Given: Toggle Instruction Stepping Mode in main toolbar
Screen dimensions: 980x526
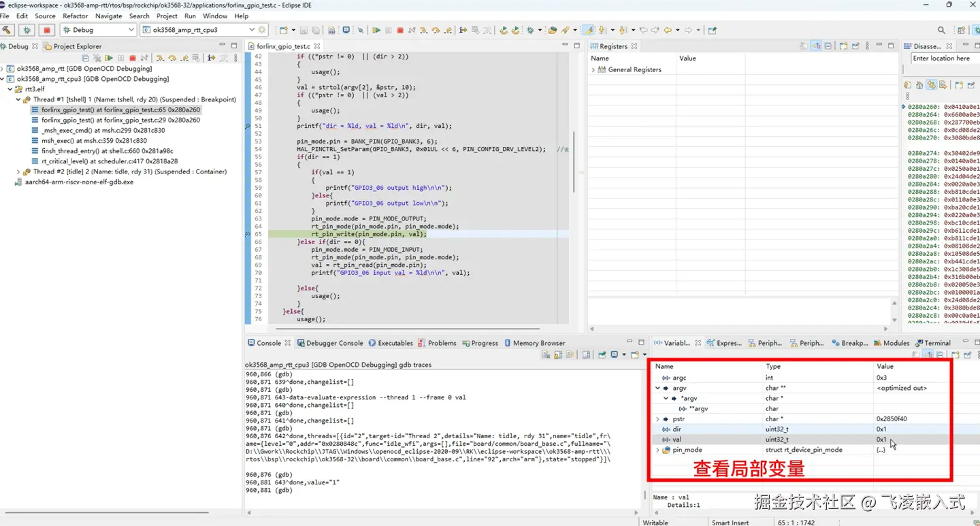Looking at the screenshot, I should [x=463, y=30].
